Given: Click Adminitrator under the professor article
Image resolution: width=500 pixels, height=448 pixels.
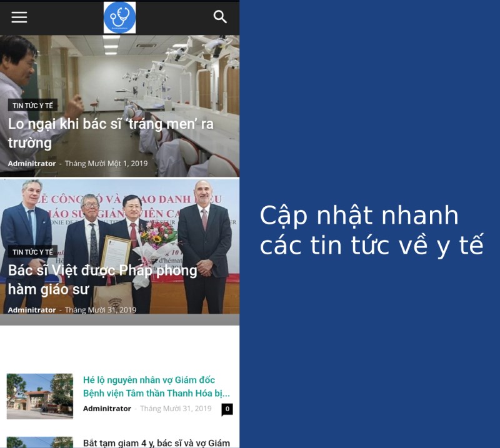Looking at the screenshot, I should [x=31, y=309].
